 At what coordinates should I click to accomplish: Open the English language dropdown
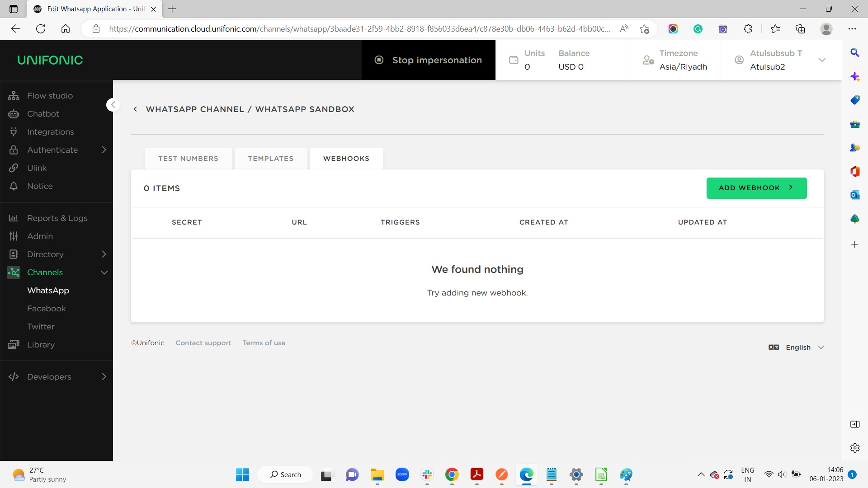pos(798,347)
